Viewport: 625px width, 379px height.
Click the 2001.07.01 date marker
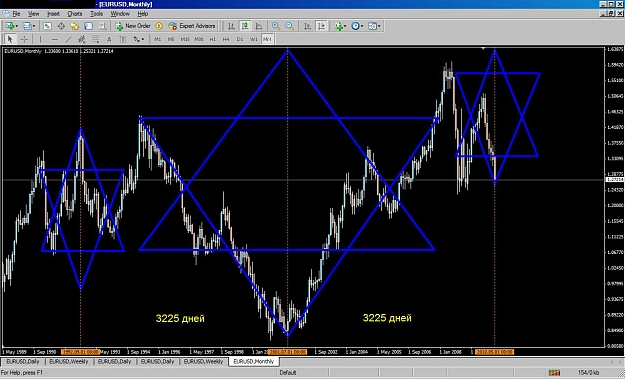click(287, 352)
